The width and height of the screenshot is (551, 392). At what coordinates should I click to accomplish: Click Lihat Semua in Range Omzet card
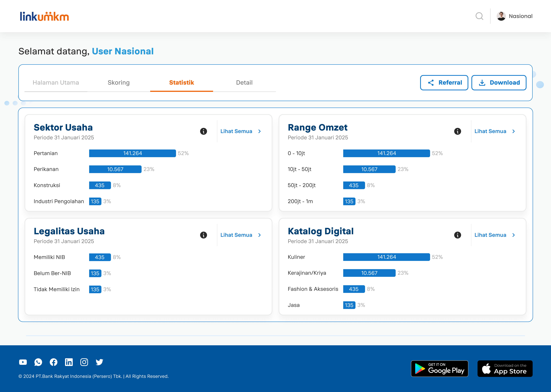(495, 131)
